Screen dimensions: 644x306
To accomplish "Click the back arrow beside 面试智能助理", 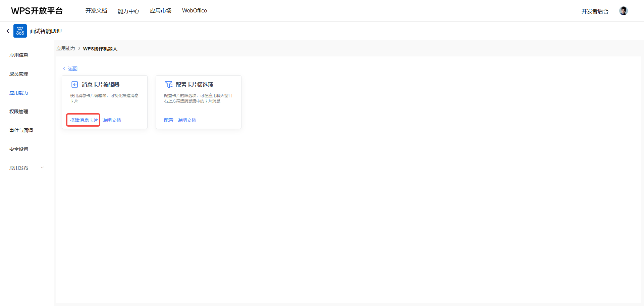I will pyautogui.click(x=8, y=31).
